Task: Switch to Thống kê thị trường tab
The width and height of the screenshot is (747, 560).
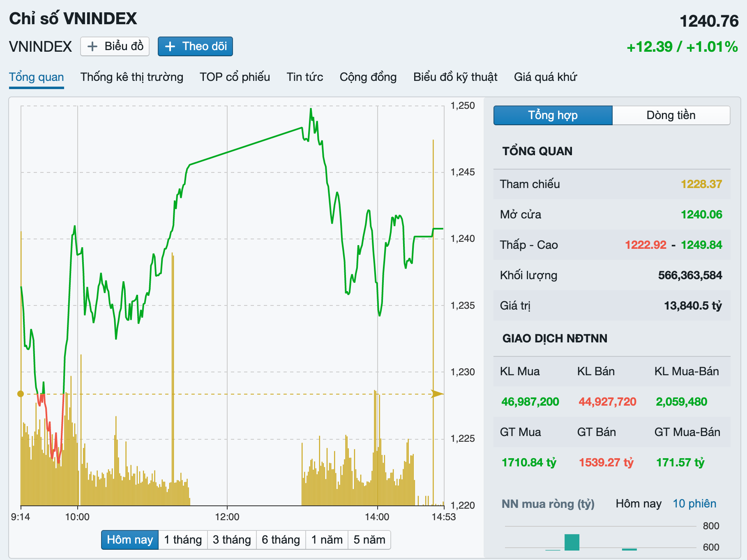Action: (132, 77)
